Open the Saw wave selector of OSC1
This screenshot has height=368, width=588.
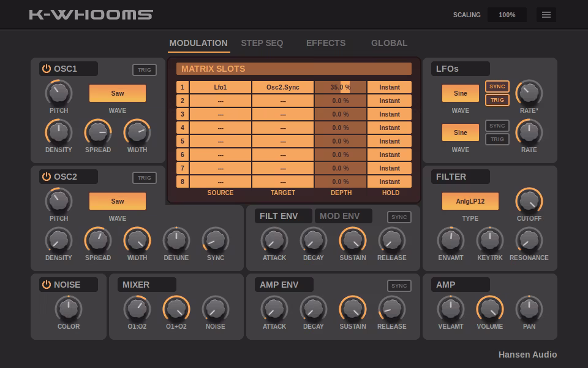tap(117, 93)
